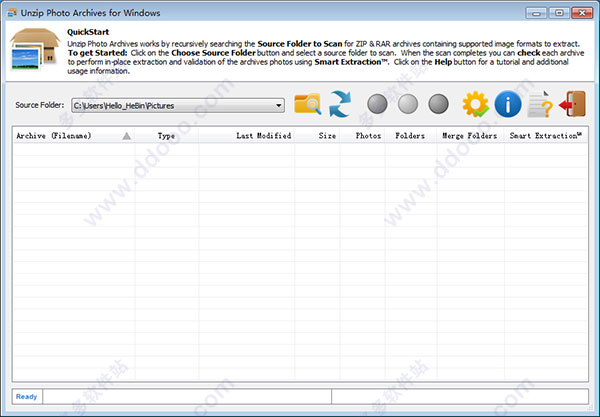The width and height of the screenshot is (600, 417).
Task: Click the photo box logo in QuickStart
Action: 35,49
